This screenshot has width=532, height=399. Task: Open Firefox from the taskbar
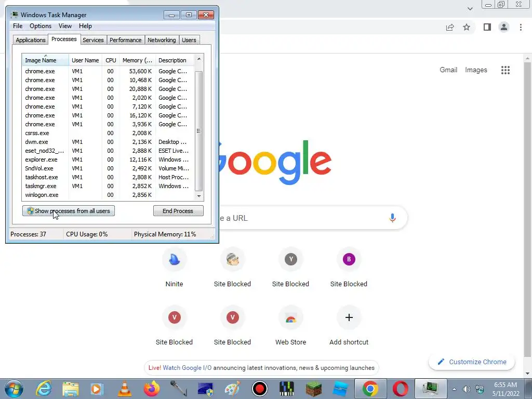coord(151,389)
